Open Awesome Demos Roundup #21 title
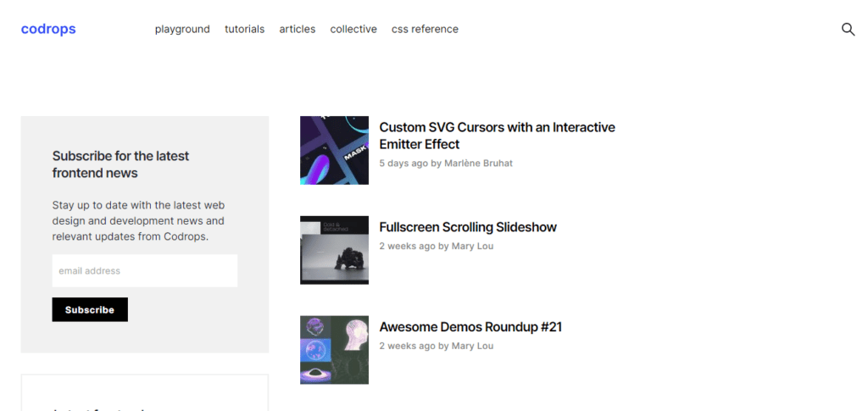 470,327
